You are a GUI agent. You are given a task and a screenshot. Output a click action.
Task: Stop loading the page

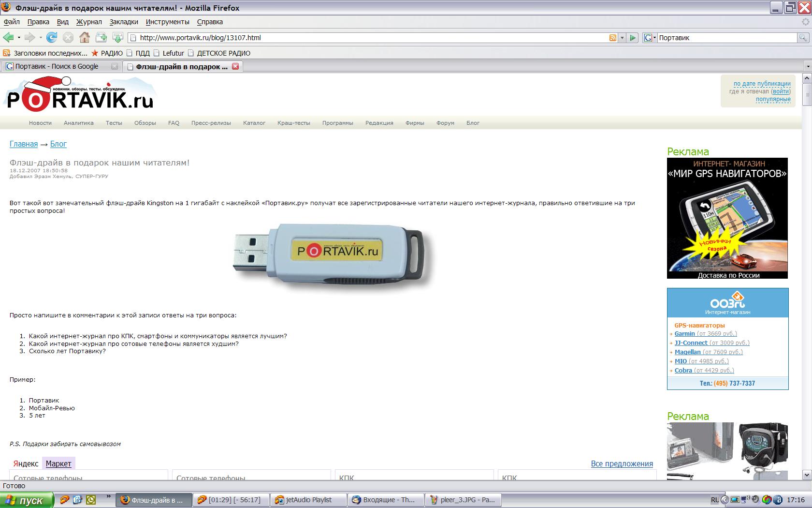coord(68,37)
